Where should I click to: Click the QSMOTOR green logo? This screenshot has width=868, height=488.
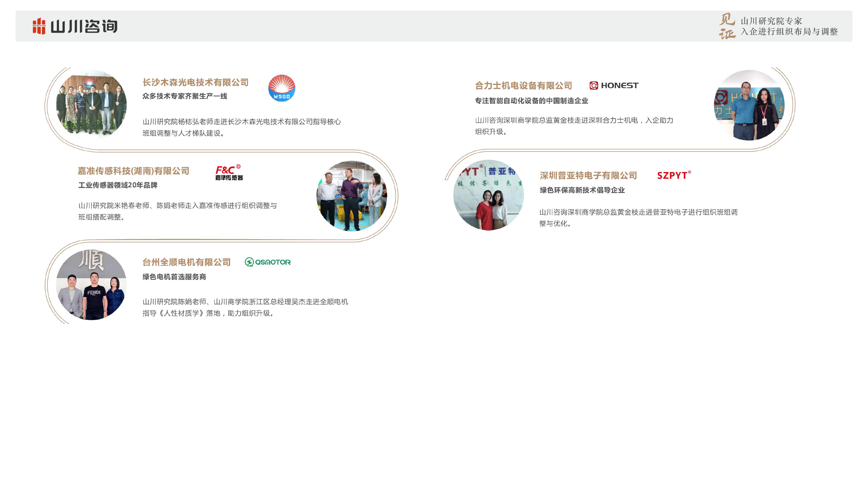click(x=268, y=262)
